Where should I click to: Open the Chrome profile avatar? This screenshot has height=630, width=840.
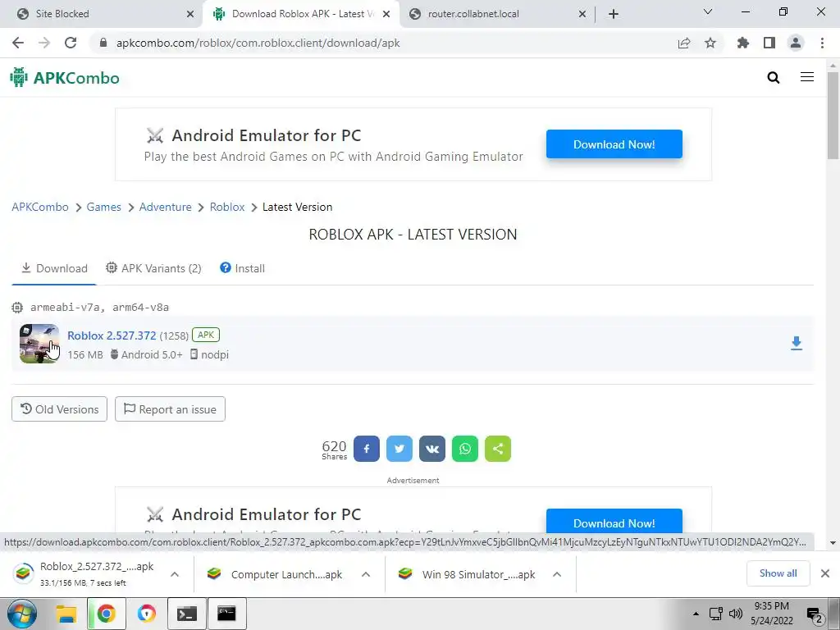point(796,43)
